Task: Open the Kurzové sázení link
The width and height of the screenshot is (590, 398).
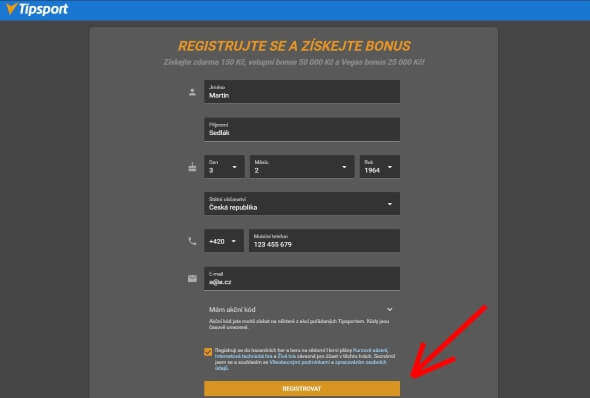Action: point(370,350)
